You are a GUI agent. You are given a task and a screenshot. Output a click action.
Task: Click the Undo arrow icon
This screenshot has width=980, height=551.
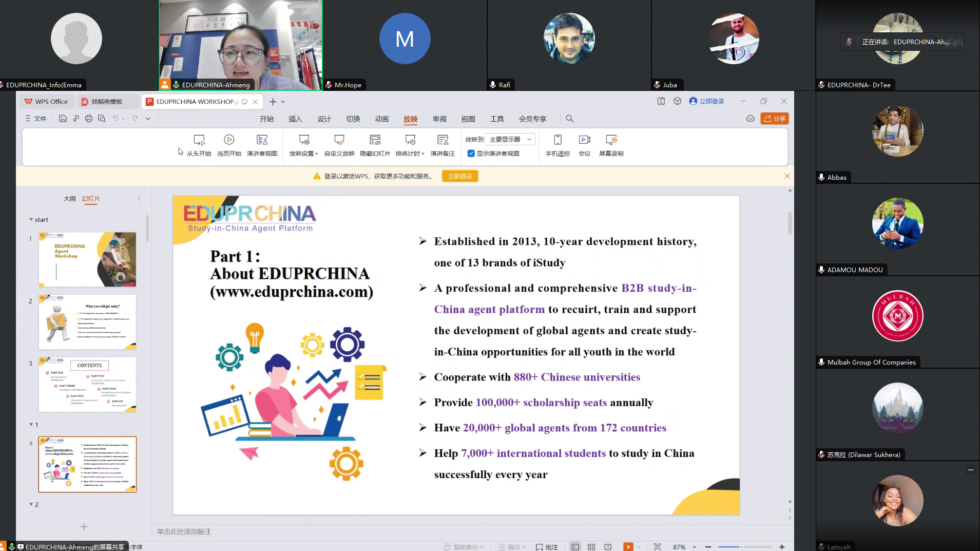click(116, 119)
